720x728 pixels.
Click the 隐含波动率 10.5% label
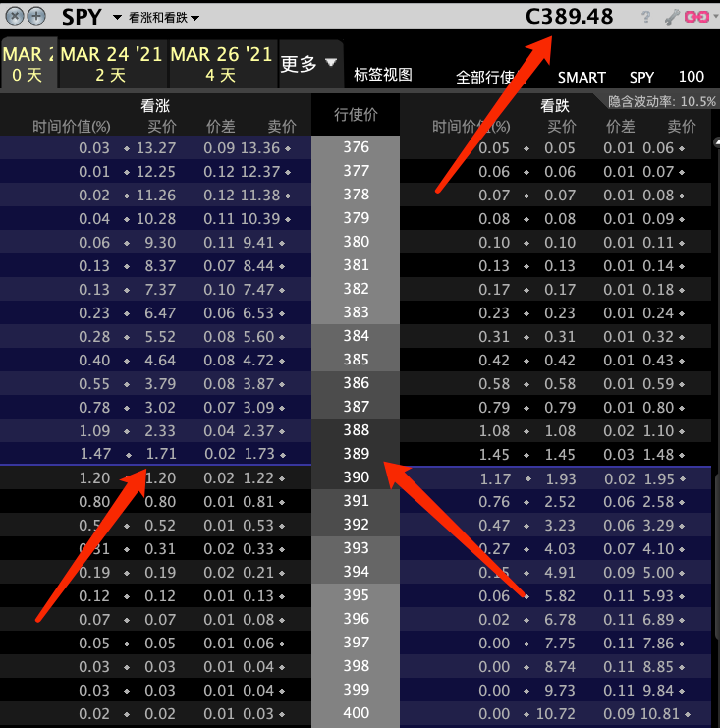pos(661,101)
